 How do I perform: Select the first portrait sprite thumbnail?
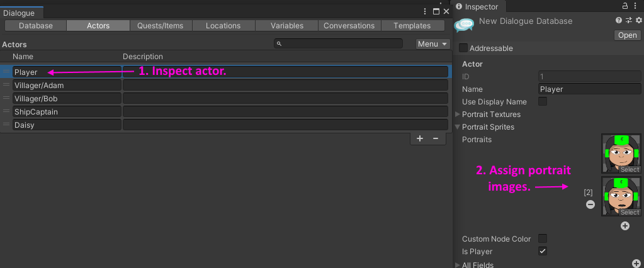pos(621,154)
